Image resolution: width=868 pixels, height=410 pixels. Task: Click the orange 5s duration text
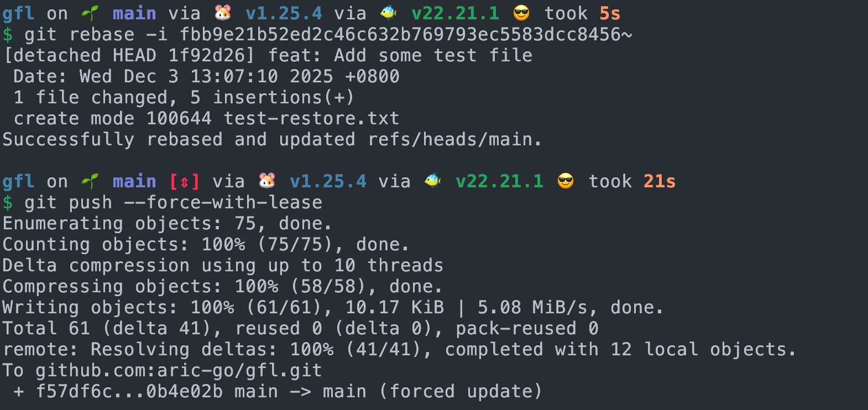609,13
